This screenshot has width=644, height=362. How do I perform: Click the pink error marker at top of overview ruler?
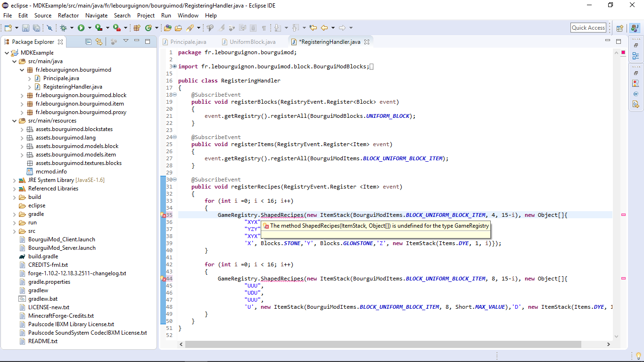[623, 52]
